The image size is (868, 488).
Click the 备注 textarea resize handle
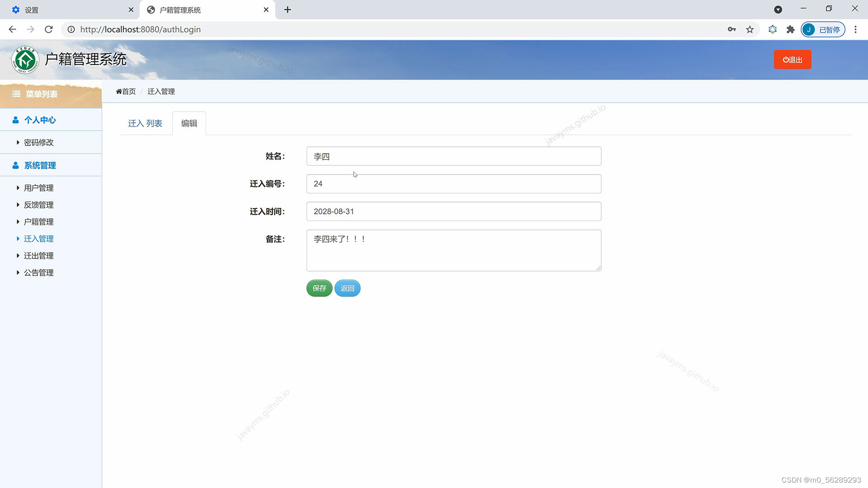tap(598, 268)
